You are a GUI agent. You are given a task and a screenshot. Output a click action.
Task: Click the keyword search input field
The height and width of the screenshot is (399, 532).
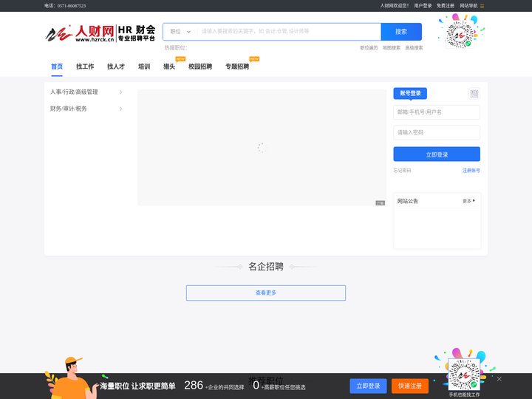(x=289, y=32)
